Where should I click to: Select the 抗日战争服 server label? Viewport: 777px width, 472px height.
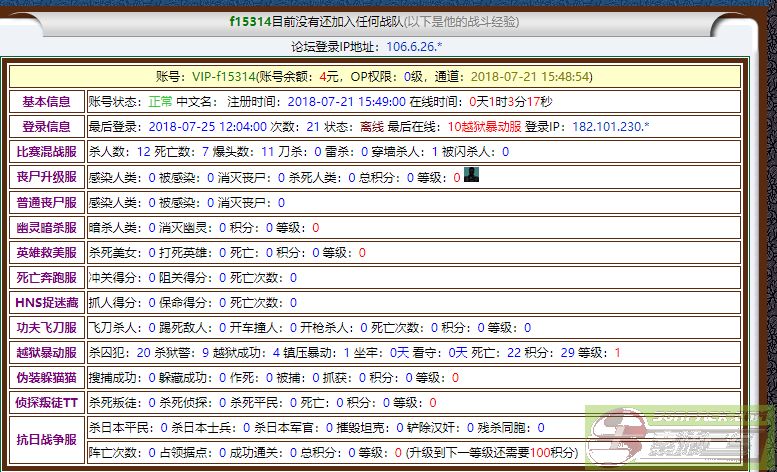coord(46,438)
